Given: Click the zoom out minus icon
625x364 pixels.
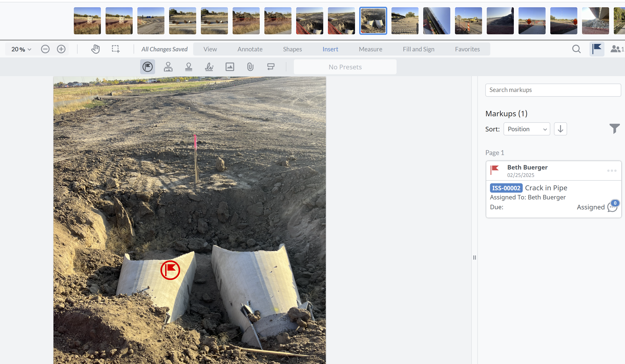Looking at the screenshot, I should point(45,49).
